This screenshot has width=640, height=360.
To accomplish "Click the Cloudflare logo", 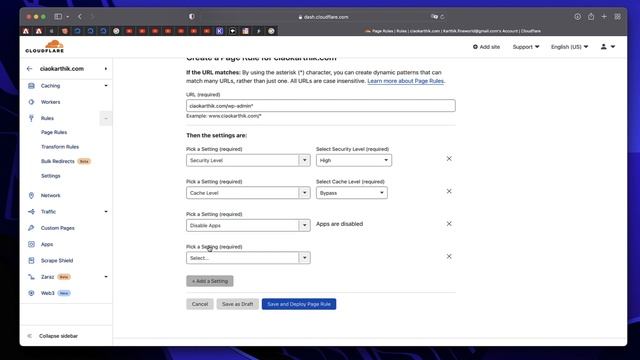I will pos(44,47).
